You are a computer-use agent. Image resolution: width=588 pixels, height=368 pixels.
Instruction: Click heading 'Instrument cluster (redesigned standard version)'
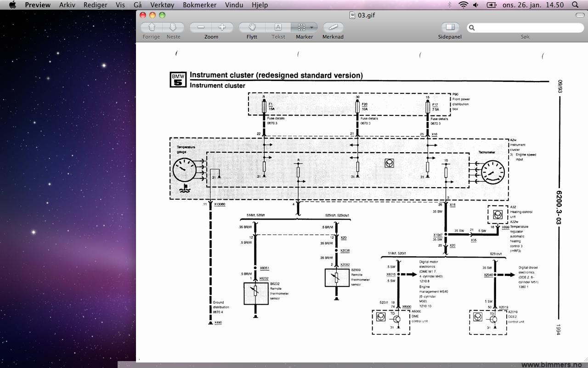[276, 75]
